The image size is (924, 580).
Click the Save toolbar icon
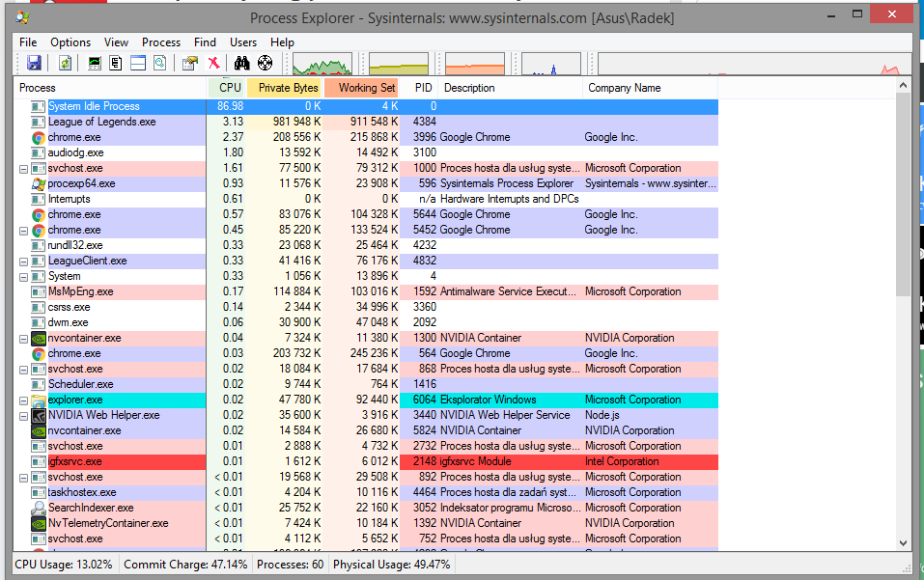[34, 63]
